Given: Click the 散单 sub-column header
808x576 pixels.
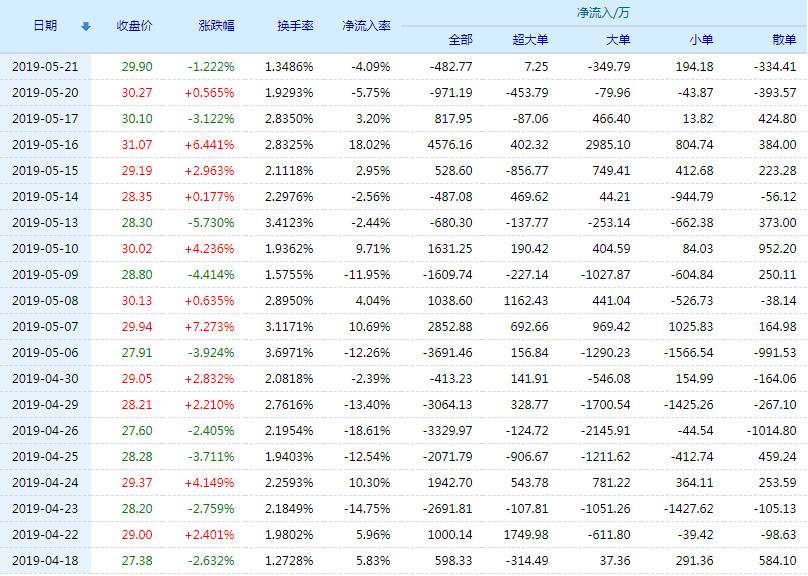Looking at the screenshot, I should tap(784, 40).
